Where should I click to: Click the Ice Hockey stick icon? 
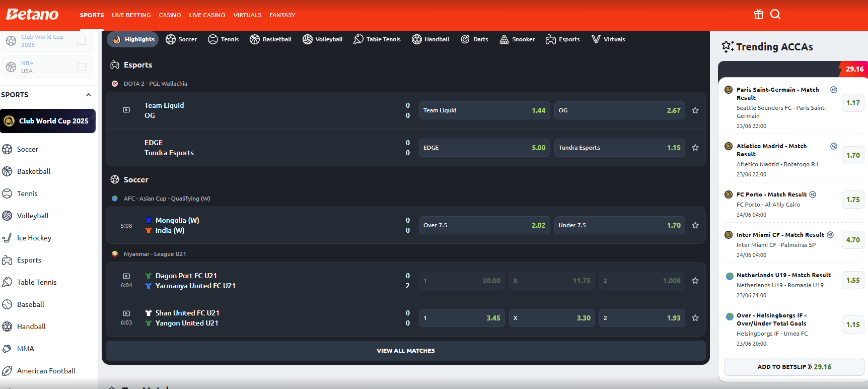7,238
